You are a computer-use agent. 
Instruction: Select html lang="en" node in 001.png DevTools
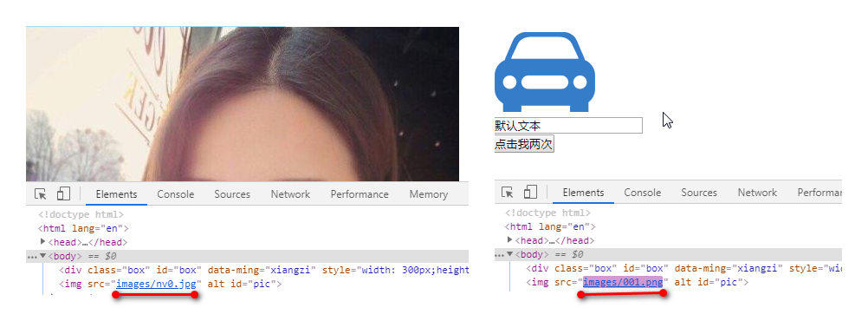550,226
